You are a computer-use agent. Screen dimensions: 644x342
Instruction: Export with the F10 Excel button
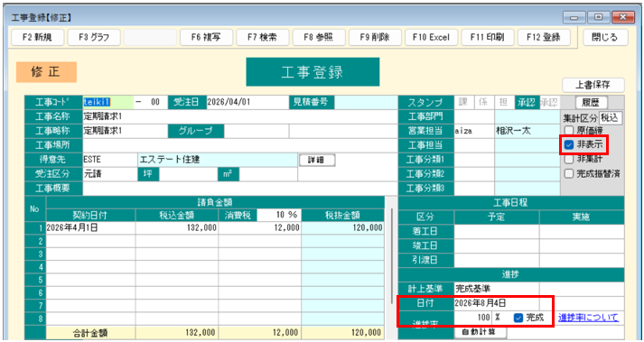(x=431, y=37)
